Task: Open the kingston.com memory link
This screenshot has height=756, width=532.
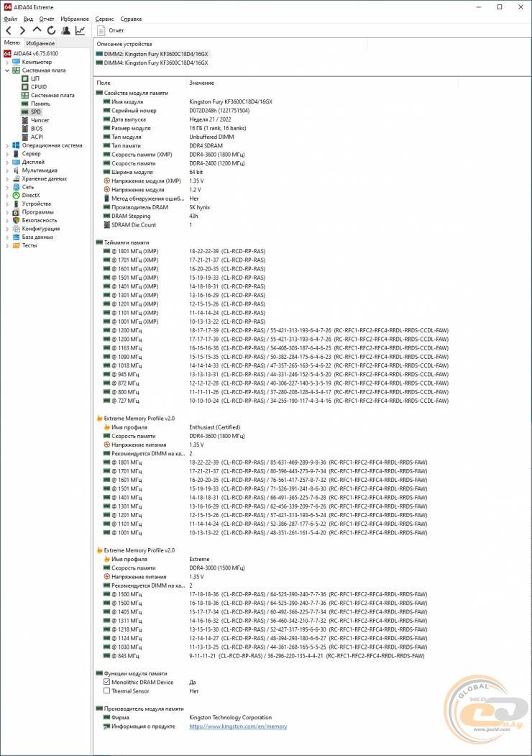Action: 238,726
